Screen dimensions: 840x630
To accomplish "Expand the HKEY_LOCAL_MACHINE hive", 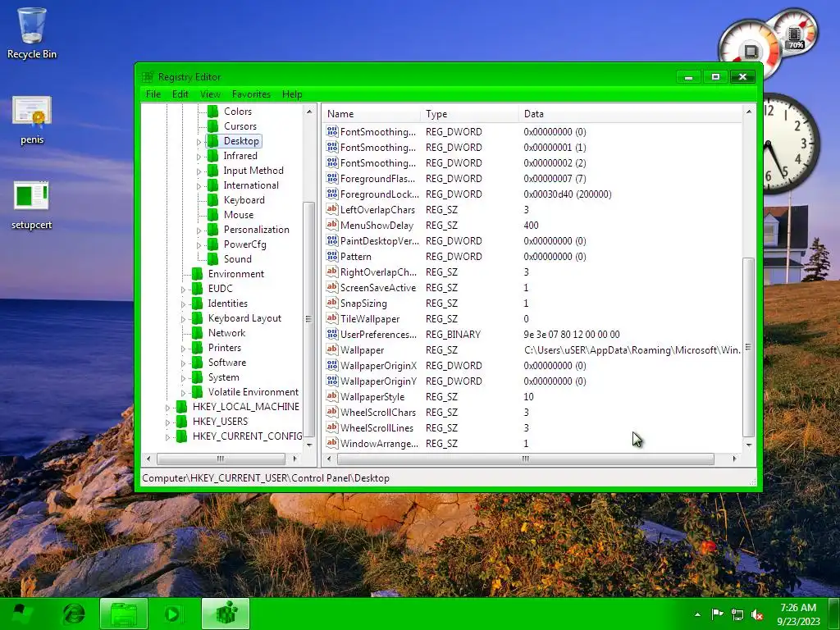I will pyautogui.click(x=167, y=408).
